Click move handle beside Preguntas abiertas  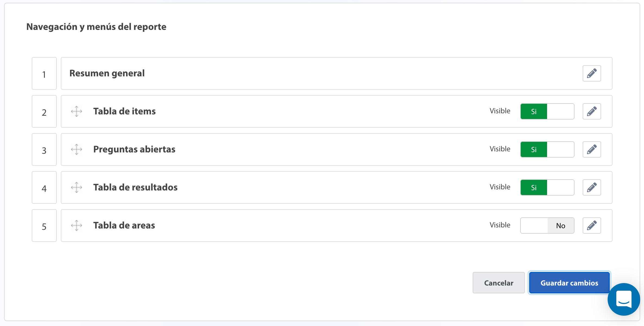click(x=77, y=149)
